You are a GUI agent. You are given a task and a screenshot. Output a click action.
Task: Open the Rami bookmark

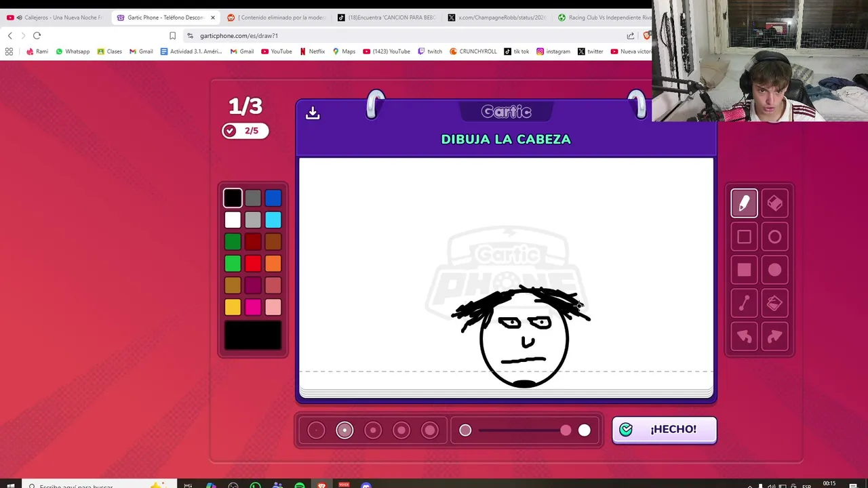pyautogui.click(x=37, y=52)
